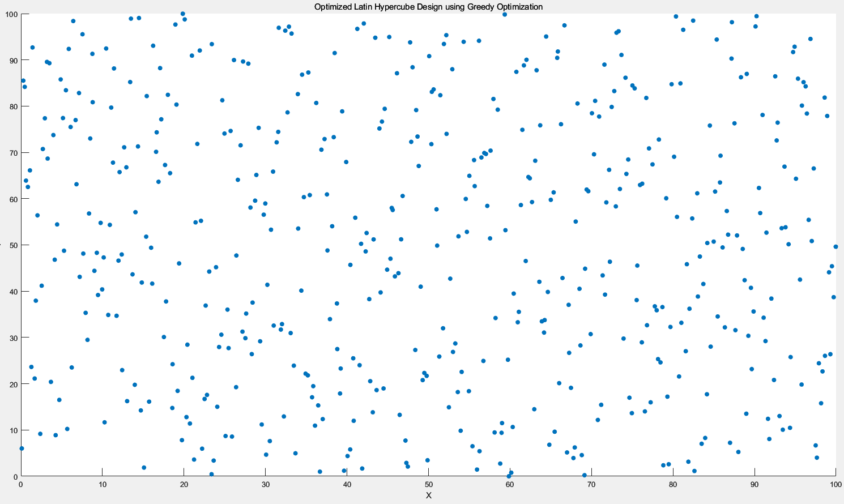Click the y-axis tick label '100'
This screenshot has width=844, height=504.
click(x=11, y=14)
